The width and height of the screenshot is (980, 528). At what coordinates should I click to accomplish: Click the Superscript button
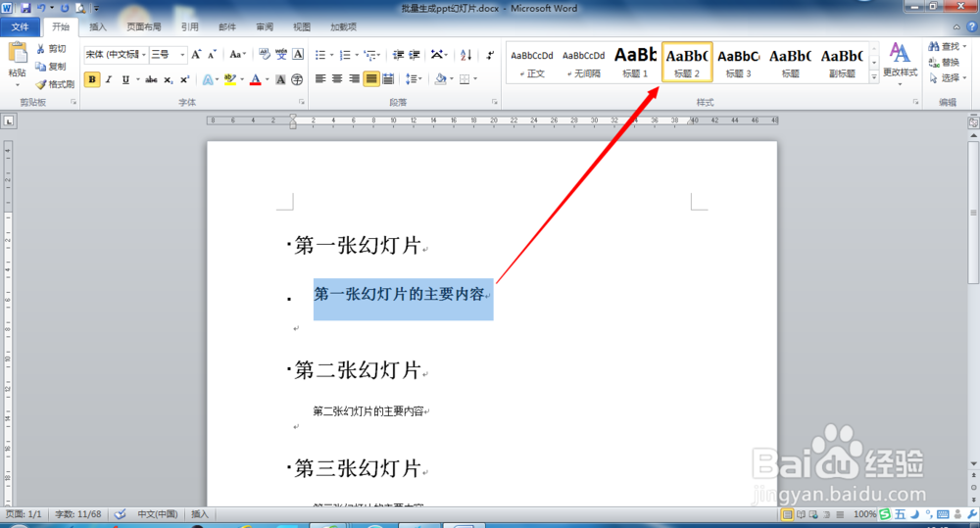click(184, 79)
